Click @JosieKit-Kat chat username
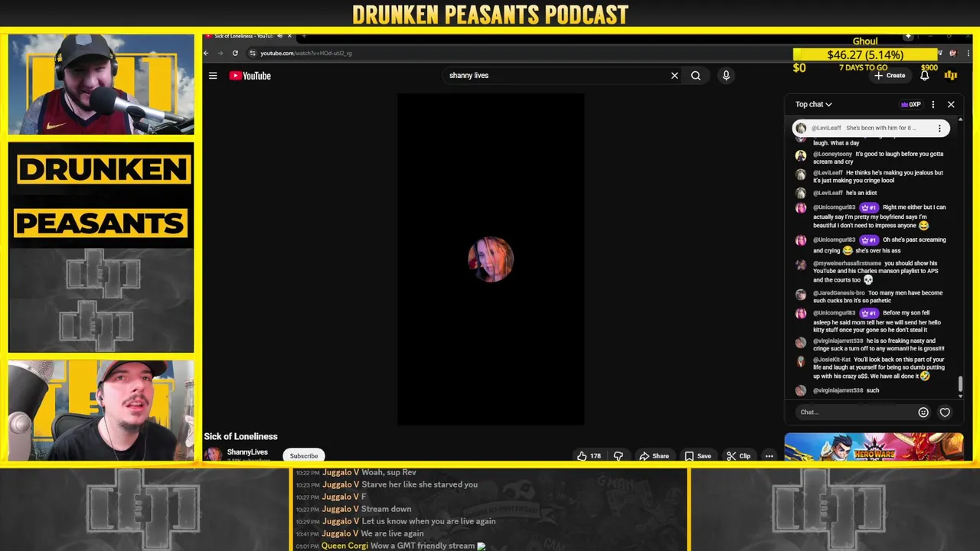Viewport: 980px width, 551px height. coord(831,360)
